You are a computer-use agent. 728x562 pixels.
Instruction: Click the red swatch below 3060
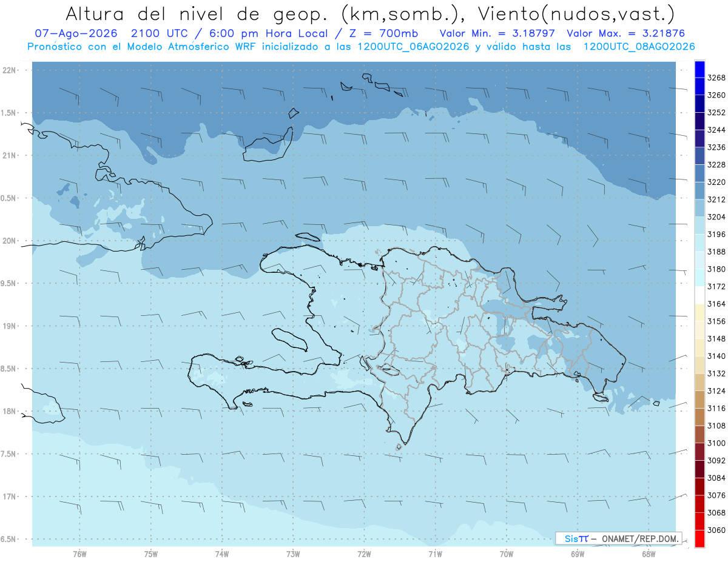699,538
